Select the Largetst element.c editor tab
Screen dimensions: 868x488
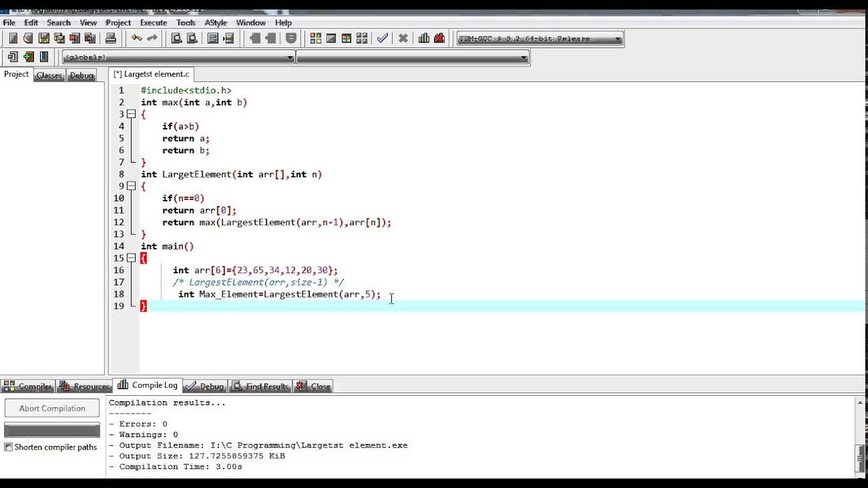pyautogui.click(x=151, y=74)
